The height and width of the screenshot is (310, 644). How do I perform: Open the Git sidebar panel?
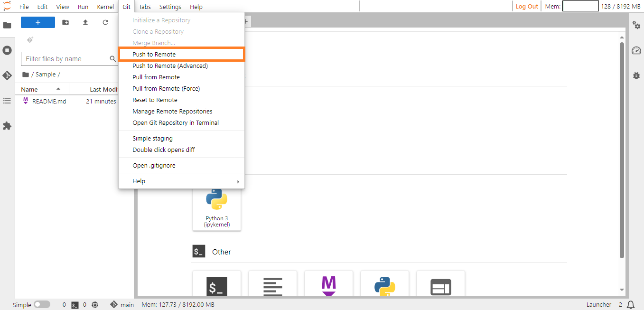tap(7, 75)
